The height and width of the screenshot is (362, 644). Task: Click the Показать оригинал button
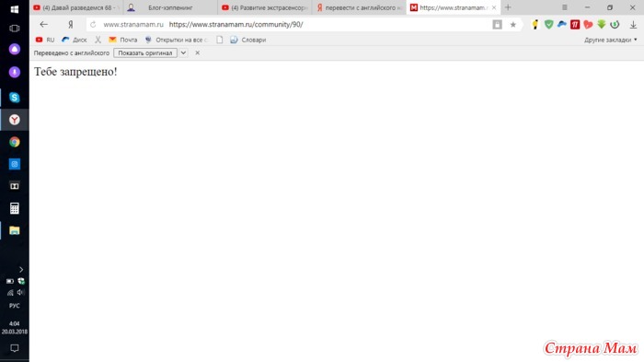[145, 53]
